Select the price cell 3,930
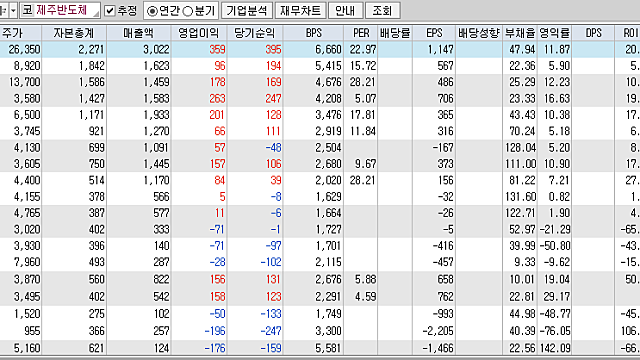Image resolution: width=640 pixels, height=360 pixels. coord(27,246)
